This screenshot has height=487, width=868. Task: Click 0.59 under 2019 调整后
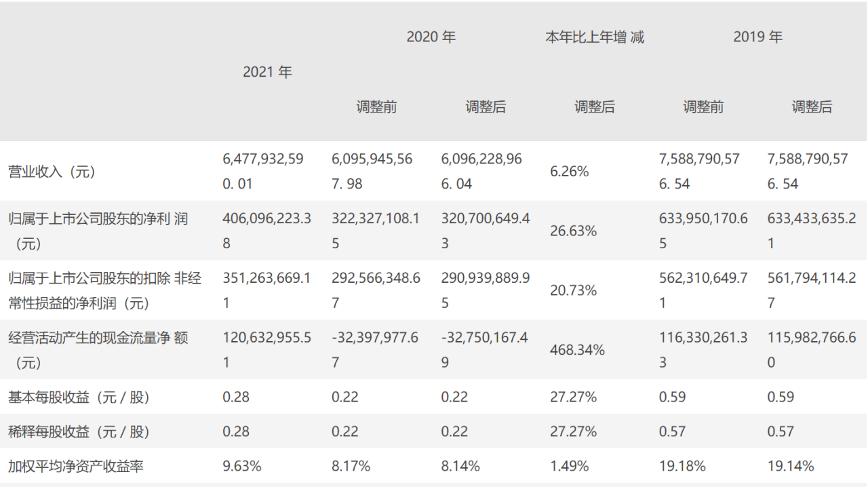click(x=781, y=397)
